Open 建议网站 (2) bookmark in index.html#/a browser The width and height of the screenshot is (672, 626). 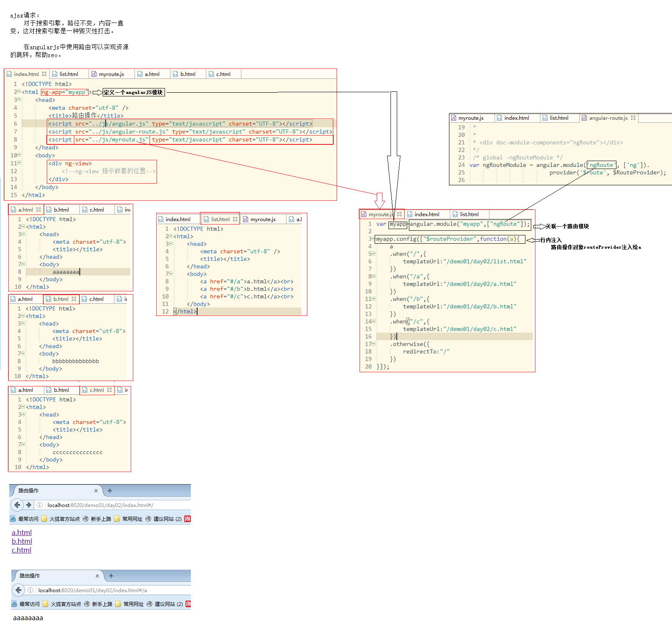point(165,604)
